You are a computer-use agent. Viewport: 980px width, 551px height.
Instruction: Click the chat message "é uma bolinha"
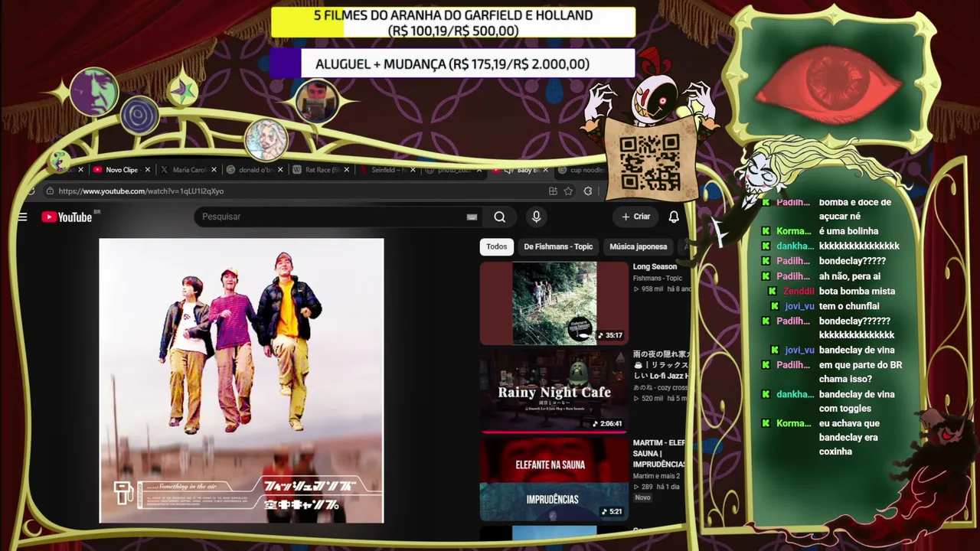click(848, 231)
